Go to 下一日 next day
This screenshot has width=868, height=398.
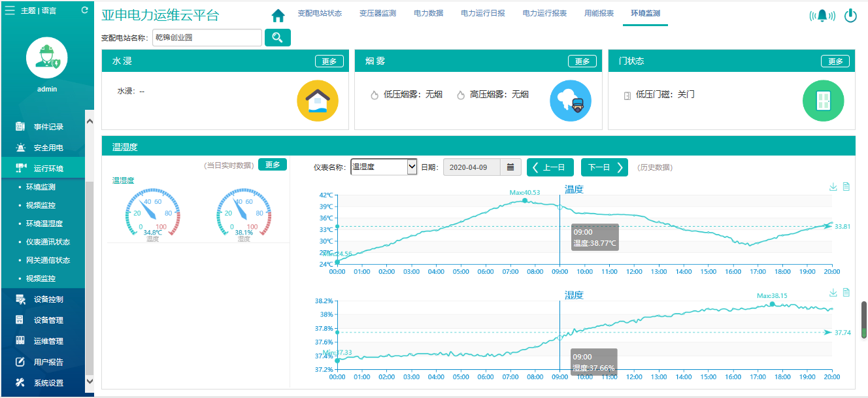tap(604, 167)
